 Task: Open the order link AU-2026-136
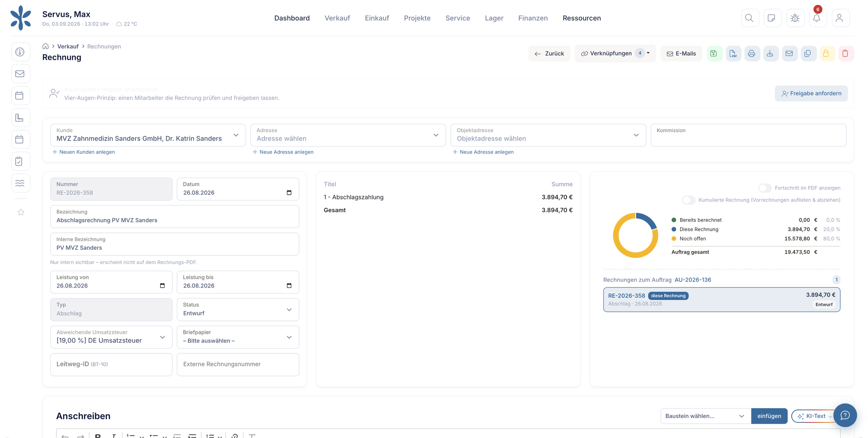[693, 280]
